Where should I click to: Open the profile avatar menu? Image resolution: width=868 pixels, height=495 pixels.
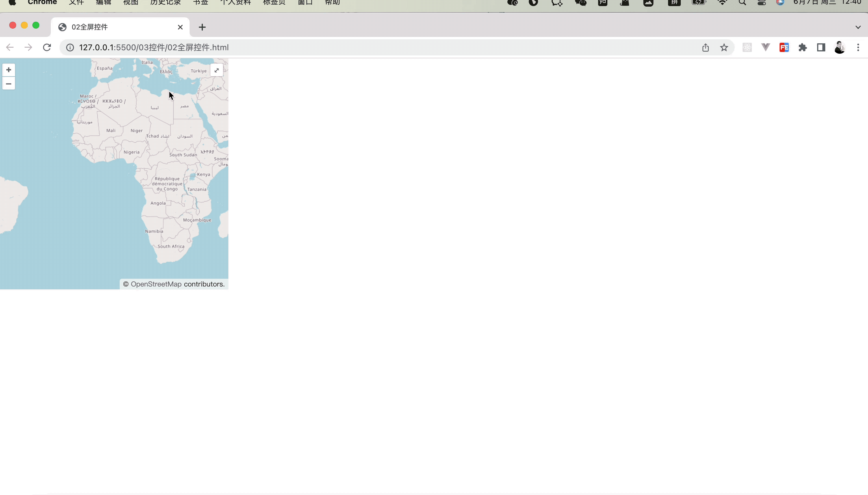(x=839, y=47)
